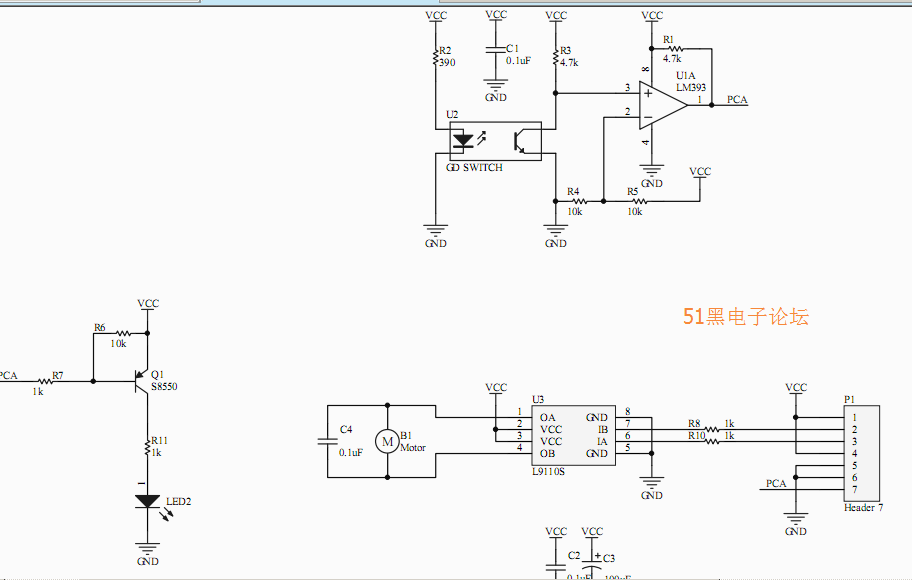
Task: Click the R7 resistor symbol
Action: point(45,382)
